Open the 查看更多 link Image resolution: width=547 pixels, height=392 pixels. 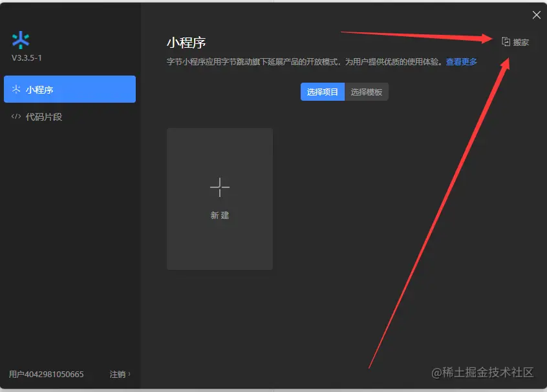461,62
